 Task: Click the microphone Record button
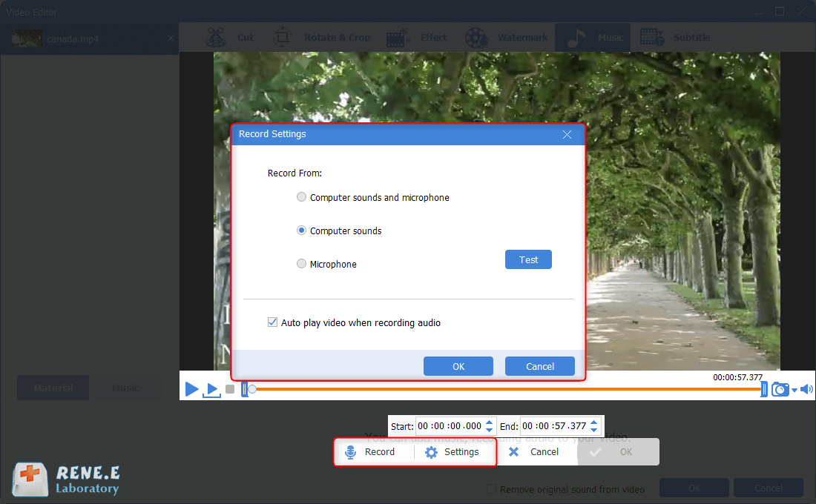[370, 452]
